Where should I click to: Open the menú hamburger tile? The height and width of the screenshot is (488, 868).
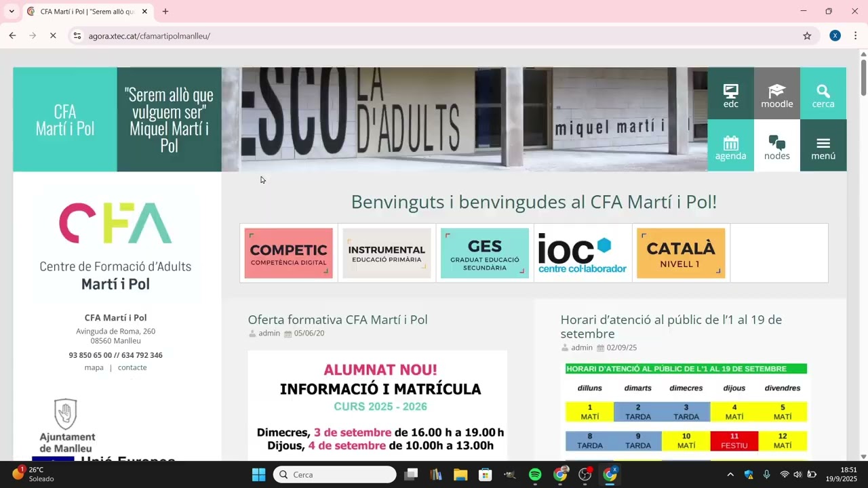[x=823, y=146]
